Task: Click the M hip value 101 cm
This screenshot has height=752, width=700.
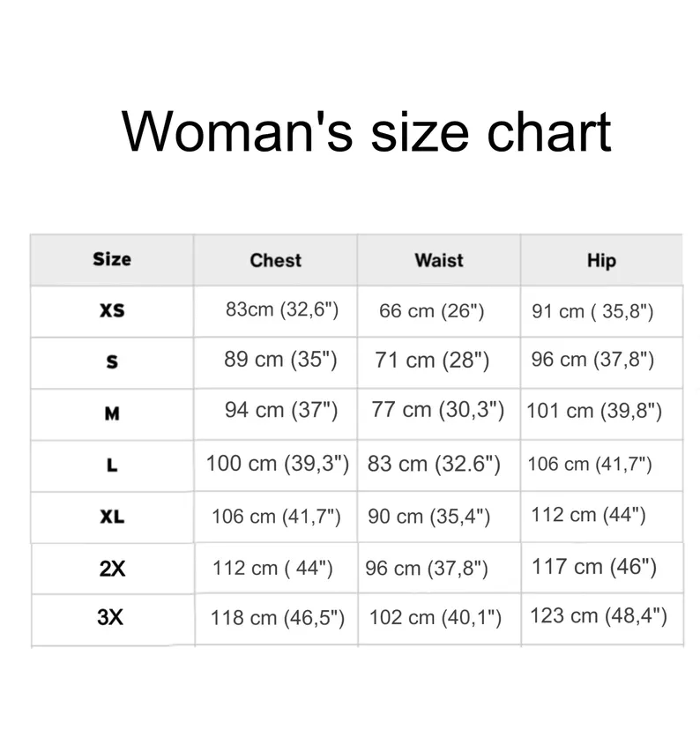Action: 594,411
